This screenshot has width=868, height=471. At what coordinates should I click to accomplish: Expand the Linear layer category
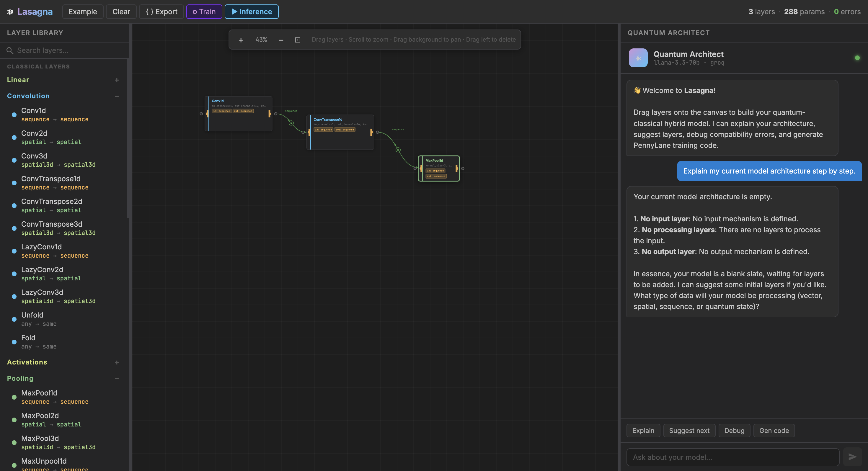(117, 80)
